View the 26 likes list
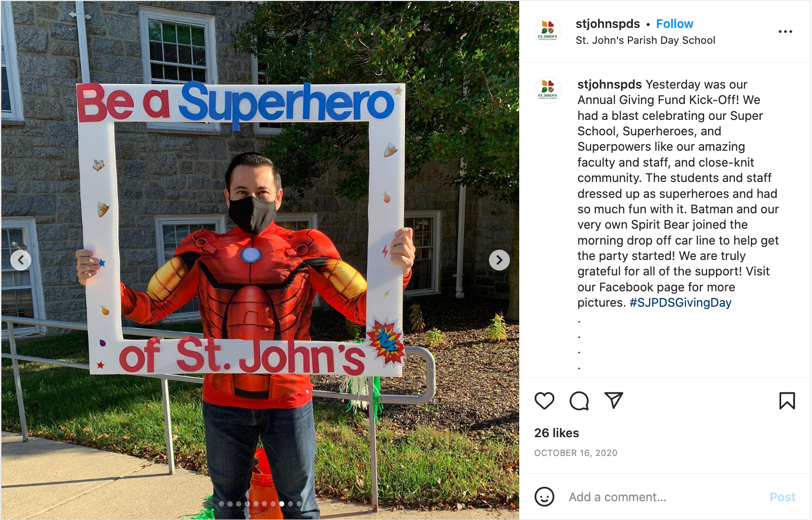 pos(556,433)
